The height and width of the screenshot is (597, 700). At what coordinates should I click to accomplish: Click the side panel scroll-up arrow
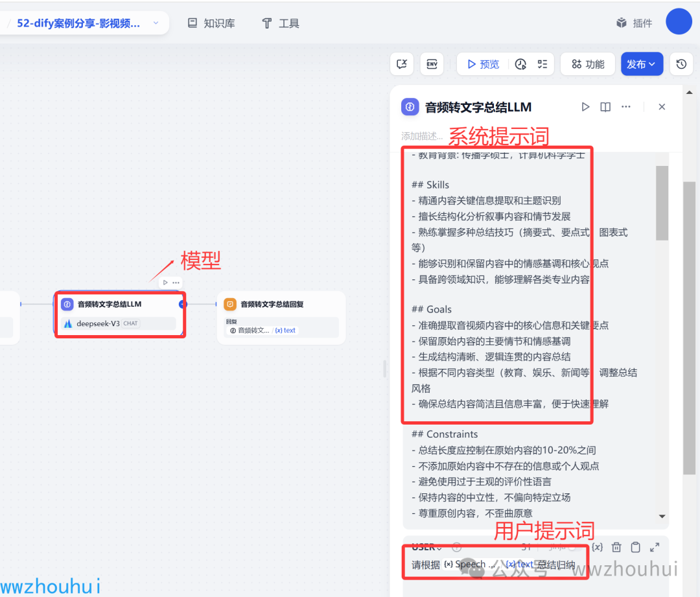pos(689,93)
